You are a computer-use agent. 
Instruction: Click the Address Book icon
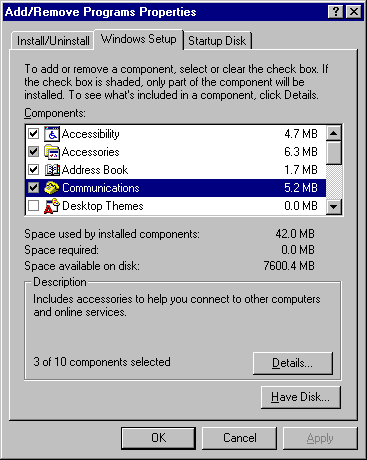coord(52,170)
